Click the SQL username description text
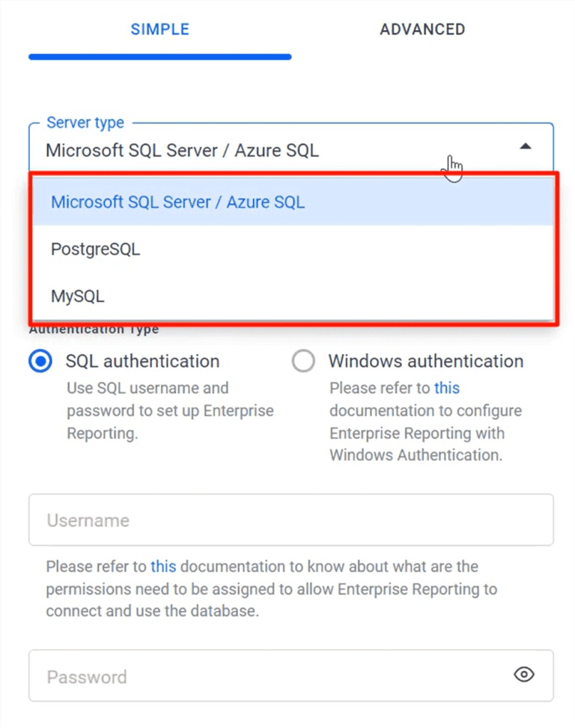This screenshot has width=575, height=728. (x=170, y=410)
